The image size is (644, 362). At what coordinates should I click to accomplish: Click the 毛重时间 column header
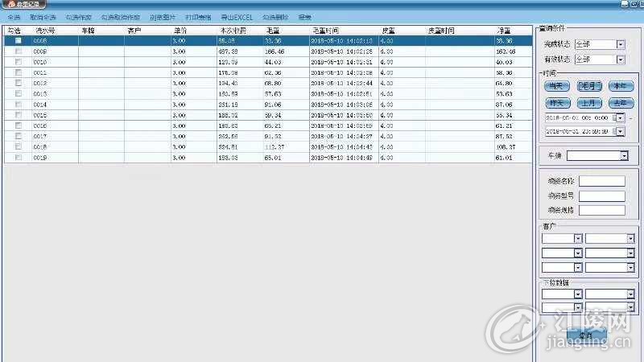click(326, 31)
